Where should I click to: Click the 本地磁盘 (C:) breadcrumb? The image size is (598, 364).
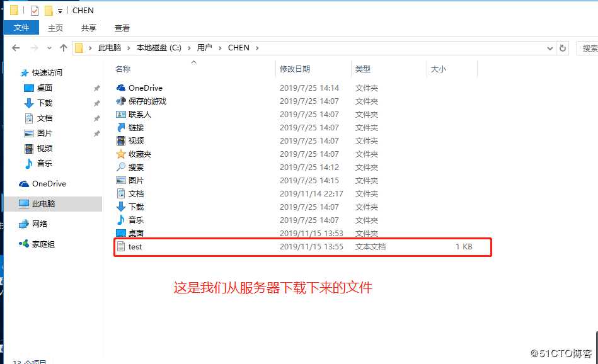point(159,48)
